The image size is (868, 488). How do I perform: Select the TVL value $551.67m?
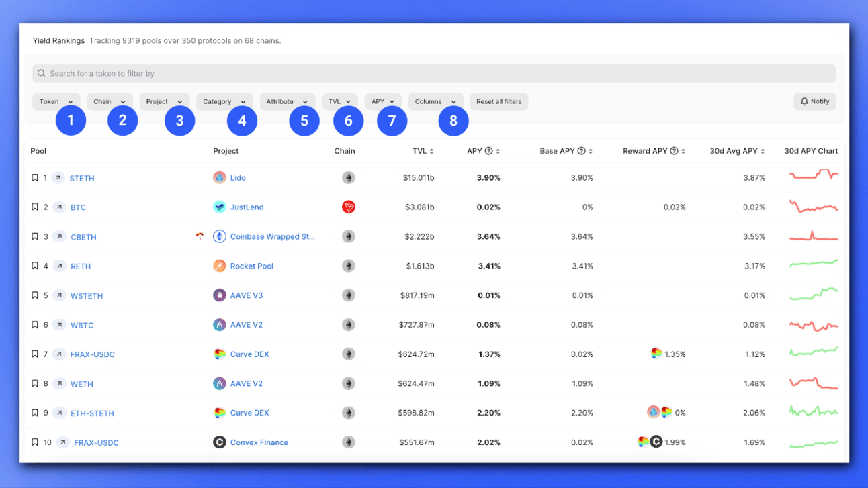coord(416,443)
